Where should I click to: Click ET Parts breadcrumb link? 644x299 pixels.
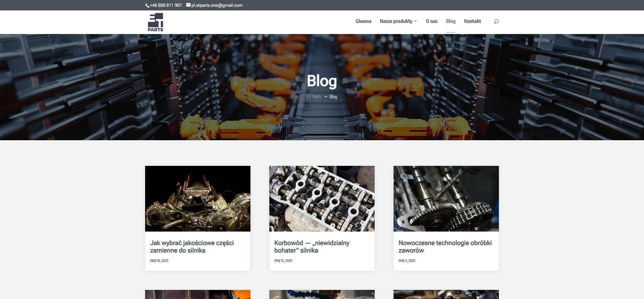click(x=314, y=97)
